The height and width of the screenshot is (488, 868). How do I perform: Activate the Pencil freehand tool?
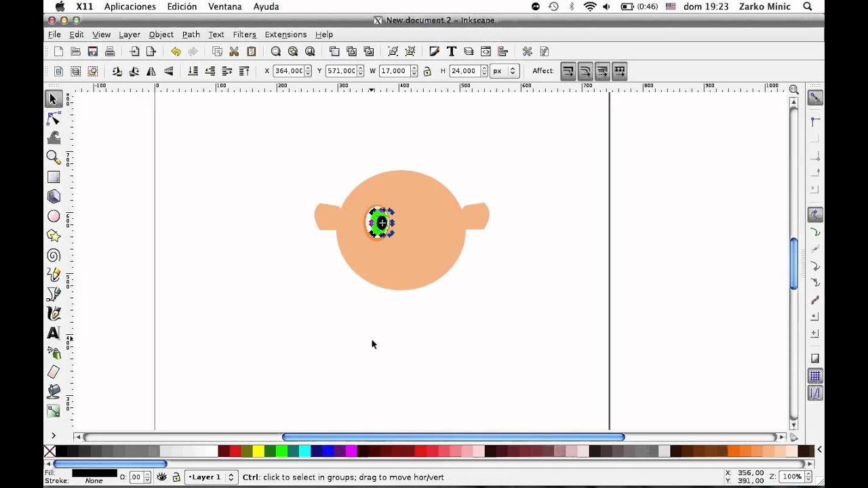(54, 274)
